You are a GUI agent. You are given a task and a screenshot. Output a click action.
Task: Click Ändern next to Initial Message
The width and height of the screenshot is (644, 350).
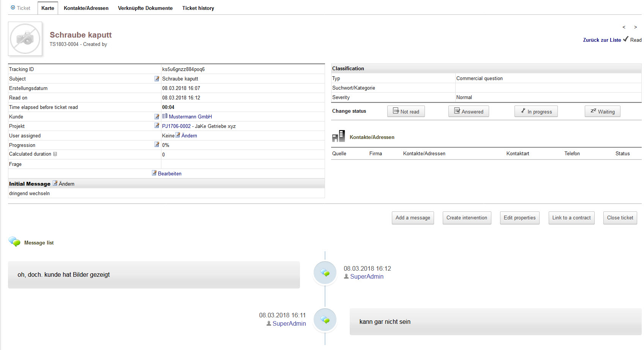point(66,184)
